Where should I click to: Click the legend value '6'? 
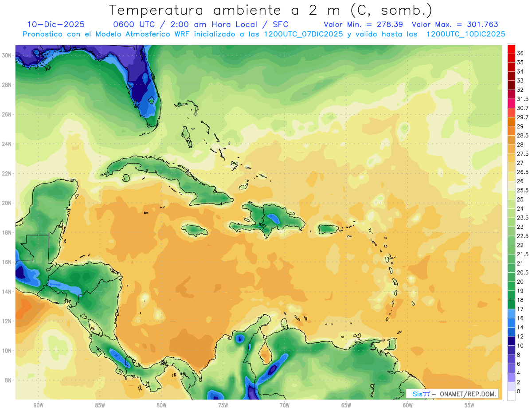coord(519,364)
